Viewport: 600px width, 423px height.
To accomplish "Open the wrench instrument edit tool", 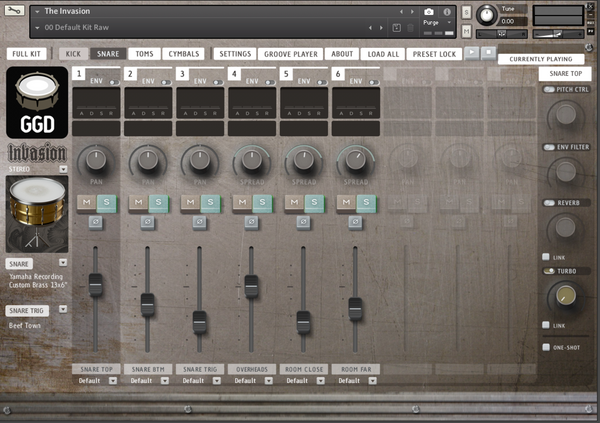I will pos(14,10).
